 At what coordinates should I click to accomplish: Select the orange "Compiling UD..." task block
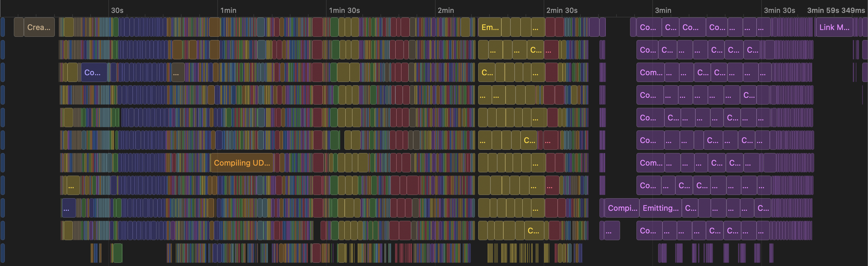tap(242, 163)
